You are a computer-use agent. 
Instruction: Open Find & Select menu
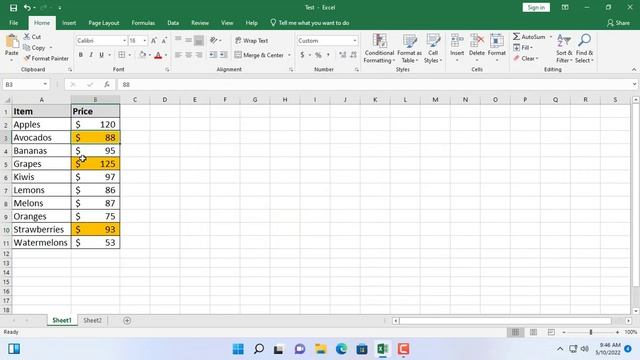click(584, 48)
